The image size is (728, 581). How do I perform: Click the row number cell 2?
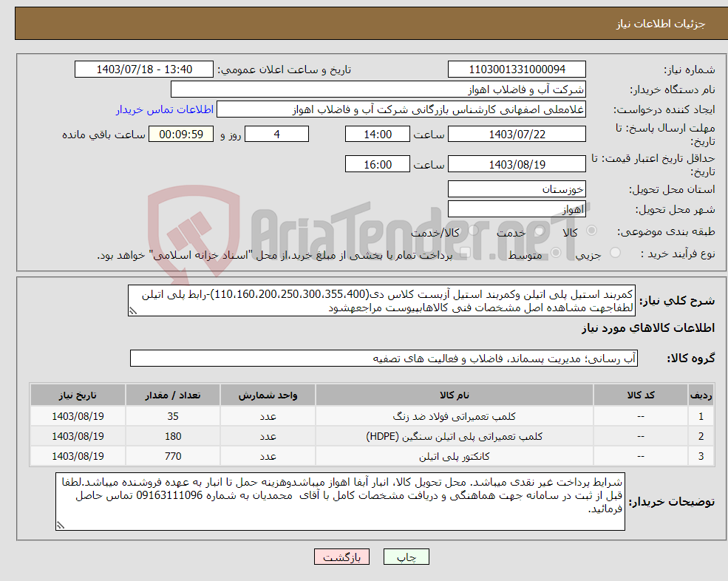[x=701, y=436]
